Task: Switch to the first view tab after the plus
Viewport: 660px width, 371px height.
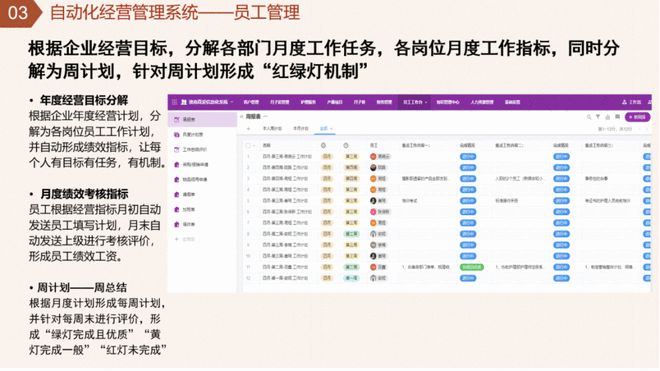Action: (272, 128)
